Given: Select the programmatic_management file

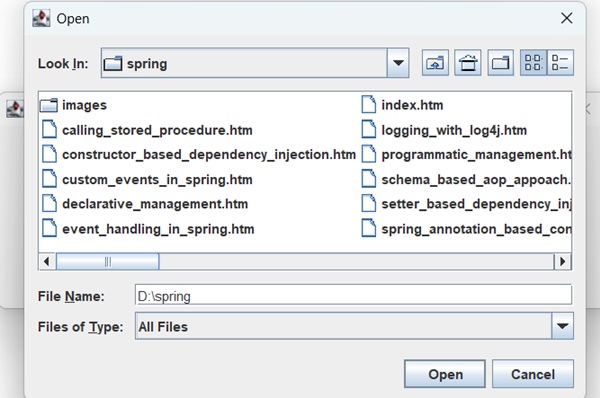Looking at the screenshot, I should [466, 155].
